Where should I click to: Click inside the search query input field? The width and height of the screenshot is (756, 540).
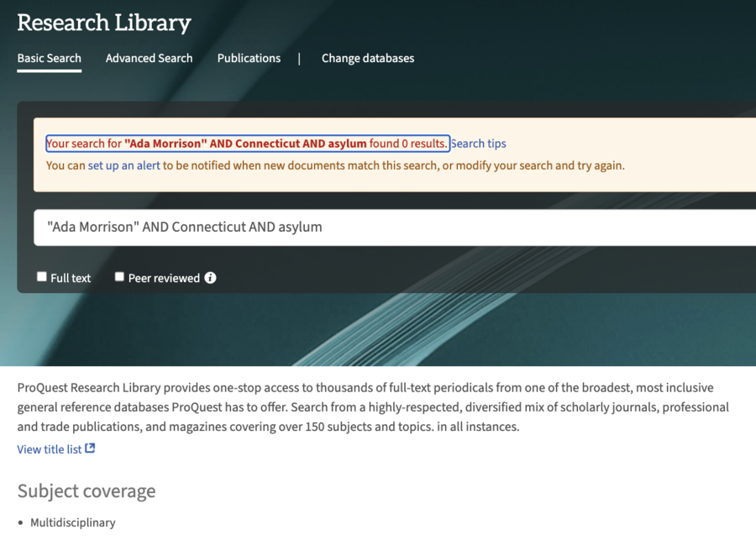(x=336, y=228)
